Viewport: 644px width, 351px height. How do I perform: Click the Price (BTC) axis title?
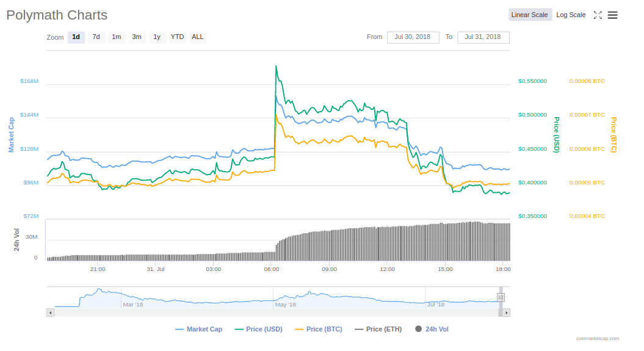[613, 135]
